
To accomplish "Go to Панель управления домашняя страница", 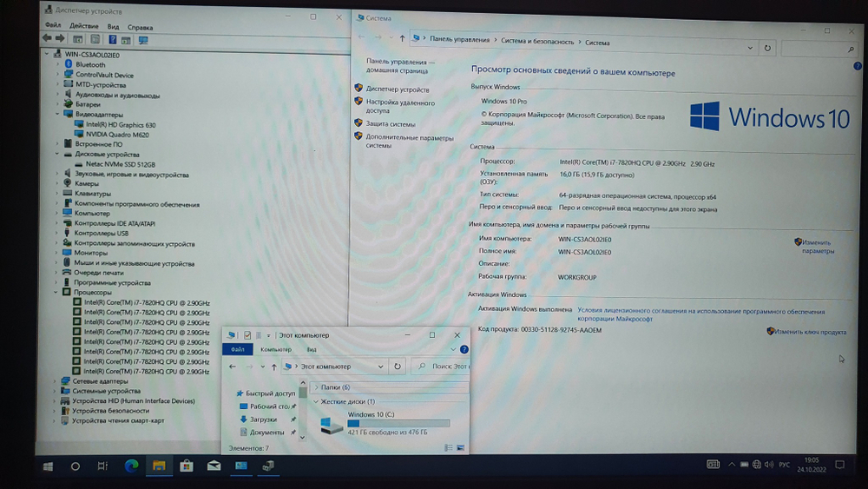I will [x=400, y=66].
